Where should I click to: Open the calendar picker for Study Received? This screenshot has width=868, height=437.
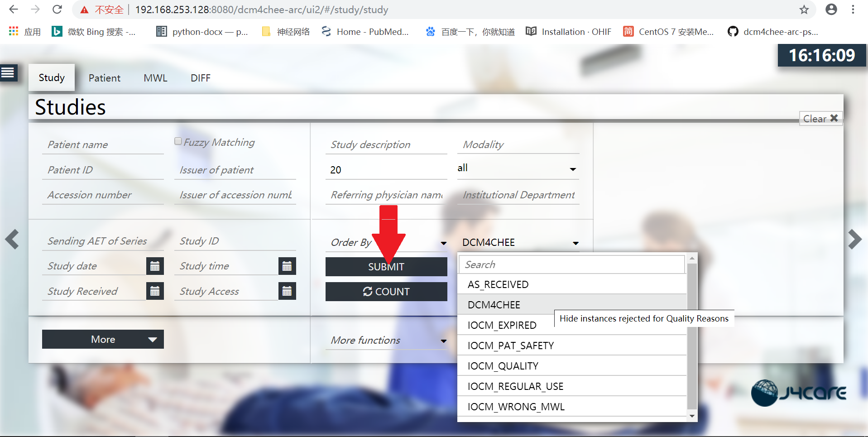tap(155, 291)
